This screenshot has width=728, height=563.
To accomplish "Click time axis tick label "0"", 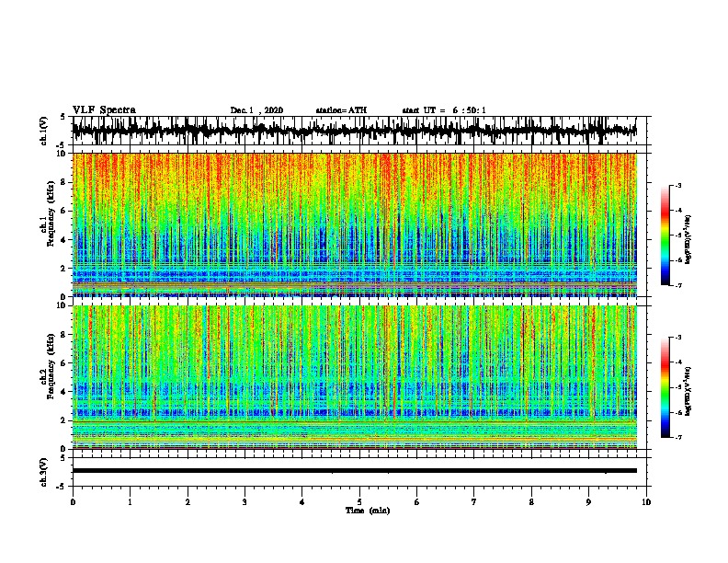I will [73, 502].
